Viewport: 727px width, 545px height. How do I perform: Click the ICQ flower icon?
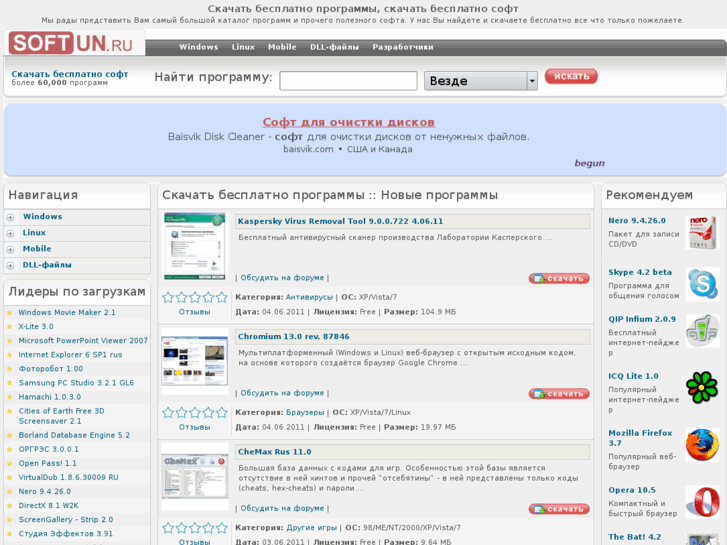click(x=702, y=387)
